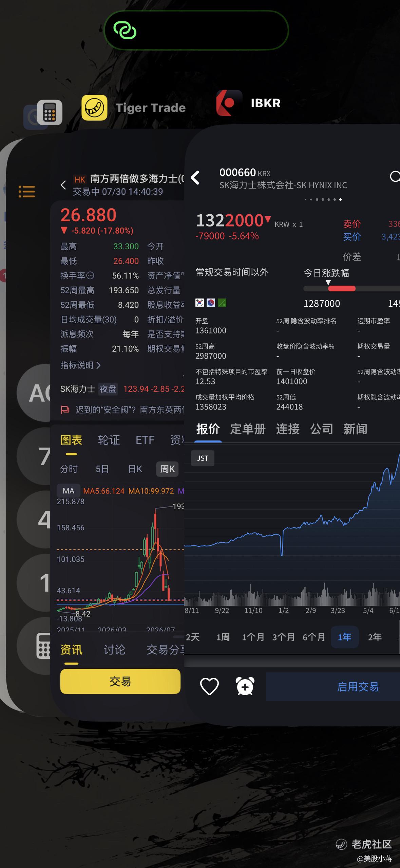This screenshot has height=868, width=400.
Task: Tap the 000660 KRX ticker title
Action: point(245,173)
